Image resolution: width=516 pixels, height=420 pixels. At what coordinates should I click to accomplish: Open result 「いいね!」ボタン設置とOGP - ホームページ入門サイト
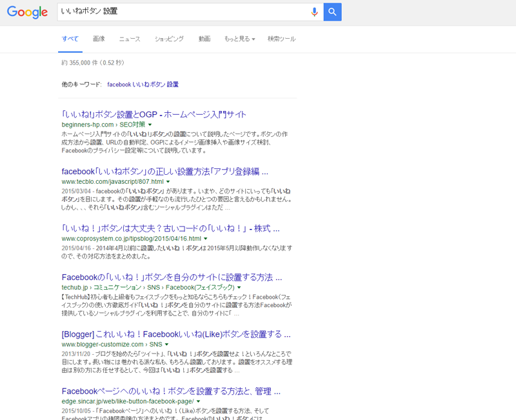coord(154,115)
